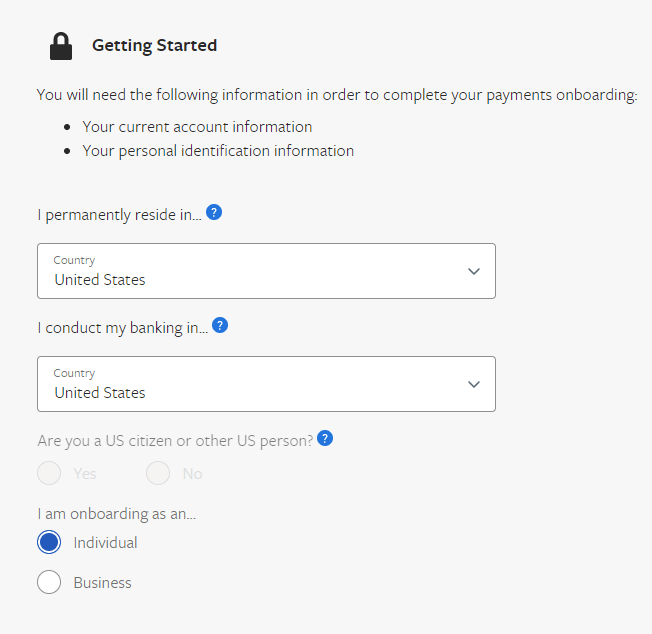Click the padlock icon beside Getting Started
Viewport: 652px width, 634px height.
pyautogui.click(x=62, y=46)
